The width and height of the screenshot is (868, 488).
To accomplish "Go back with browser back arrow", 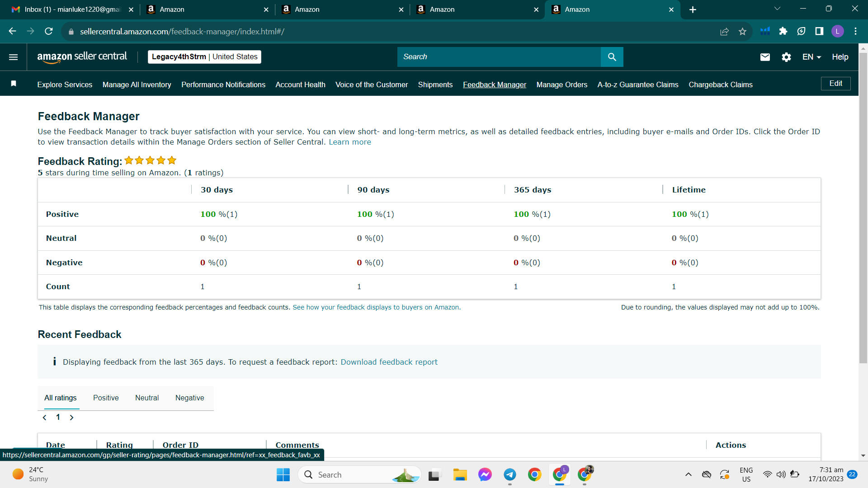I will [13, 31].
